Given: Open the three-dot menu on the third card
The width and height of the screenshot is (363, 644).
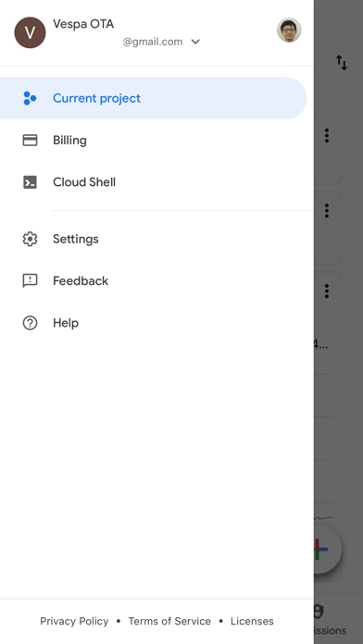Looking at the screenshot, I should 327,291.
